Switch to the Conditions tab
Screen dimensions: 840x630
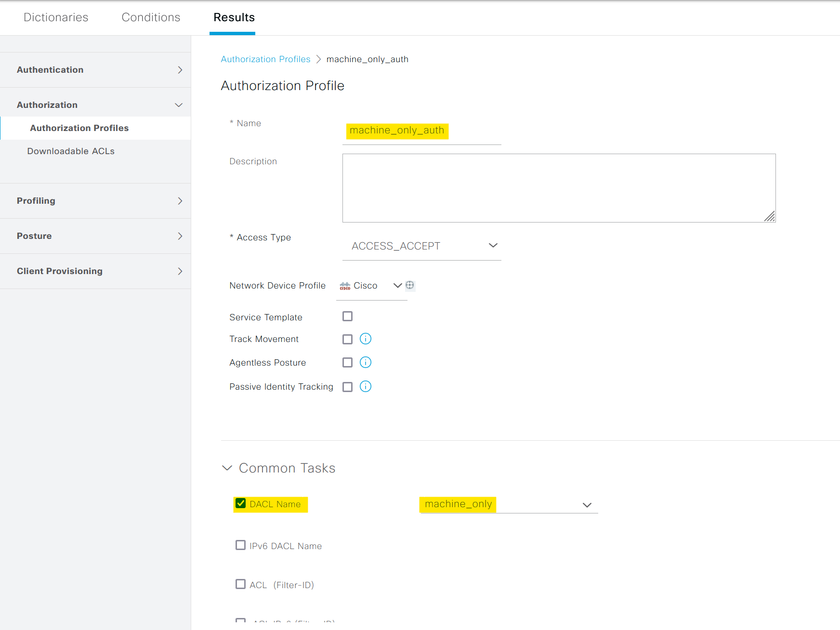tap(151, 17)
